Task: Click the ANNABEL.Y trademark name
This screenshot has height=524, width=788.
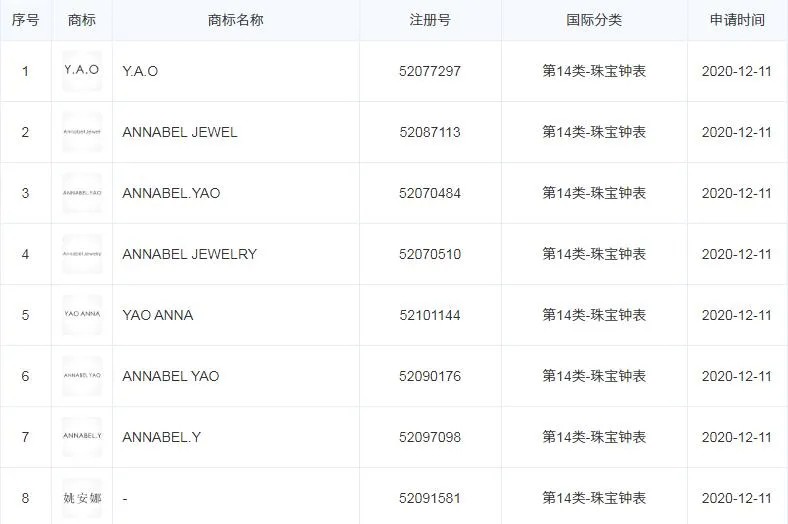Action: coord(161,437)
